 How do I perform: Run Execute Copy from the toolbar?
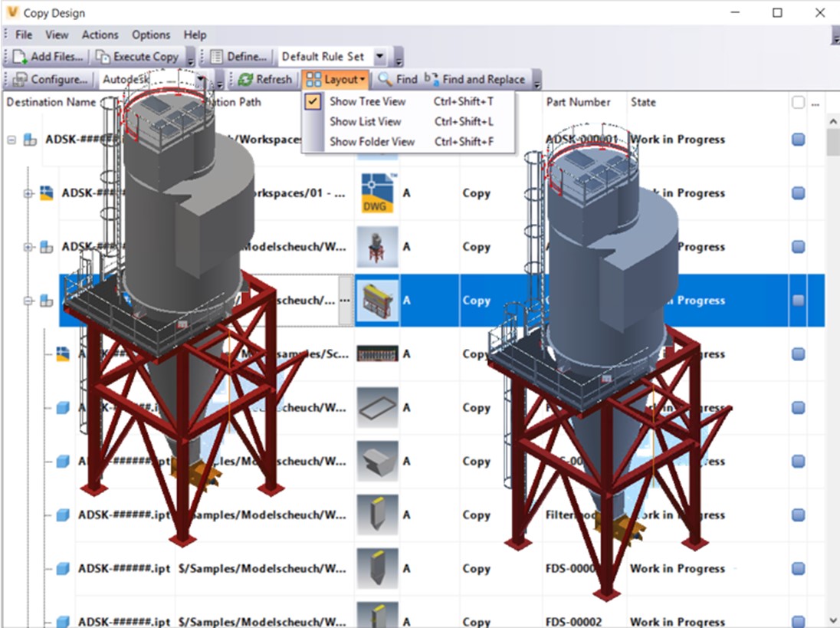[x=137, y=56]
